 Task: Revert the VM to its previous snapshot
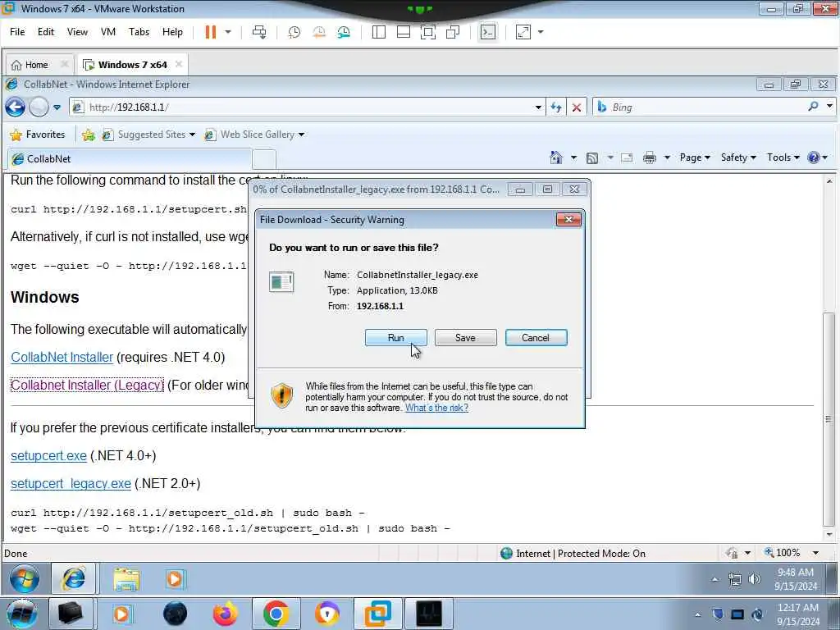[319, 32]
